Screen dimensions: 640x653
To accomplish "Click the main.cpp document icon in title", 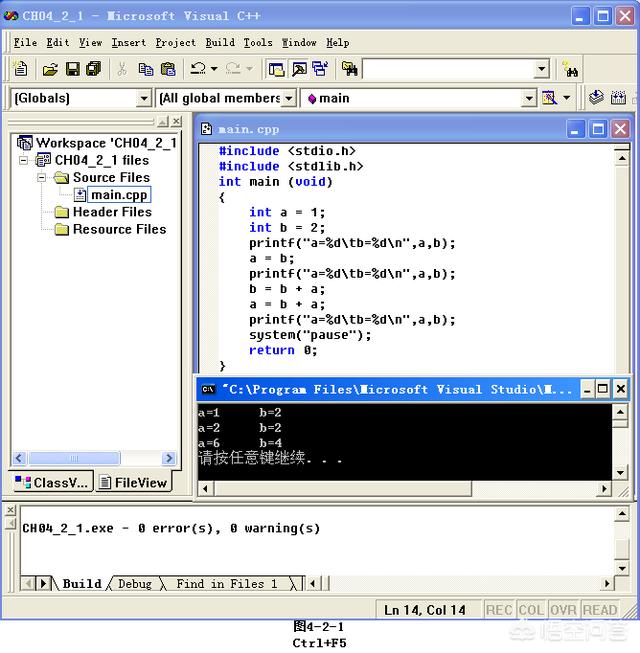I will (207, 129).
